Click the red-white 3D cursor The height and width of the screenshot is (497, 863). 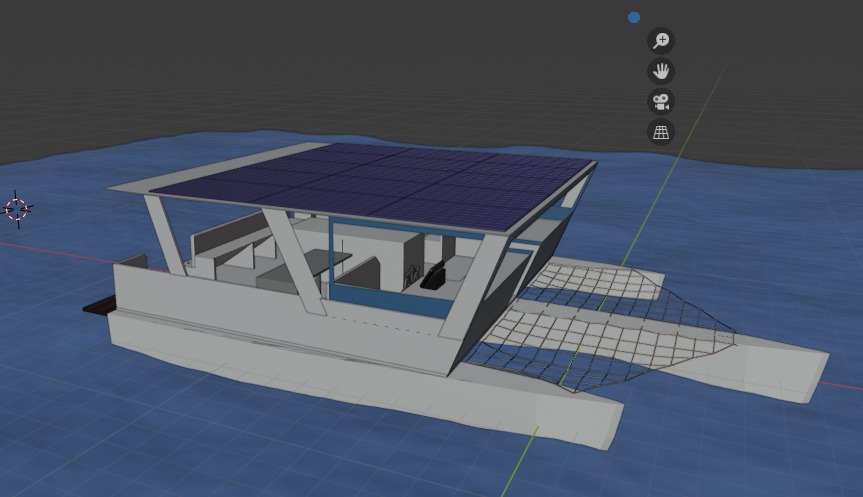17,209
